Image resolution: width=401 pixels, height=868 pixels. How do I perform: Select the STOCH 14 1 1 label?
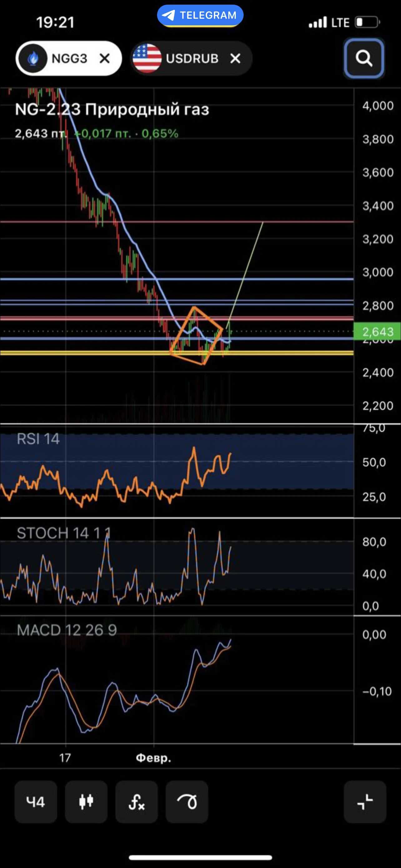point(64,533)
